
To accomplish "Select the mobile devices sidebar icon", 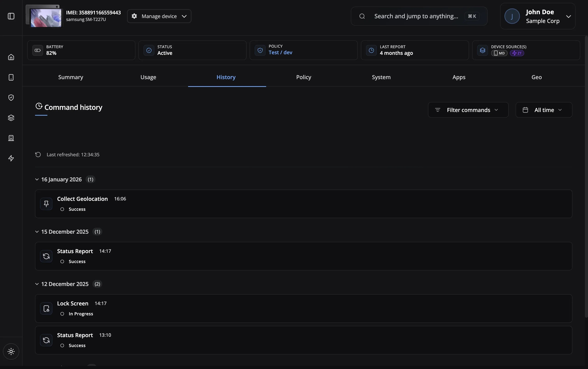I will point(11,77).
